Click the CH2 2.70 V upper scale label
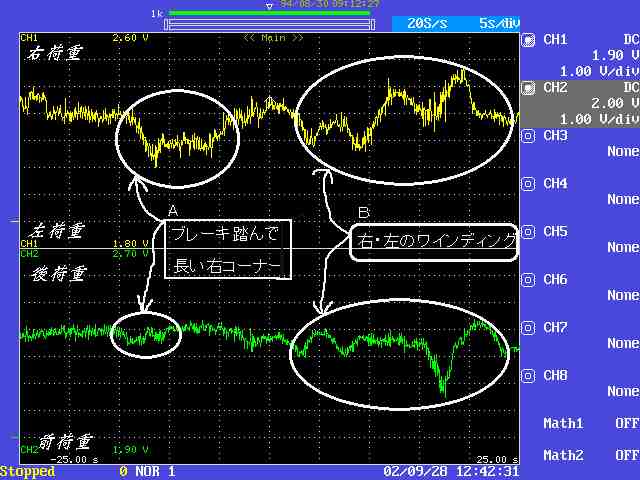640x480 pixels. pyautogui.click(x=131, y=254)
